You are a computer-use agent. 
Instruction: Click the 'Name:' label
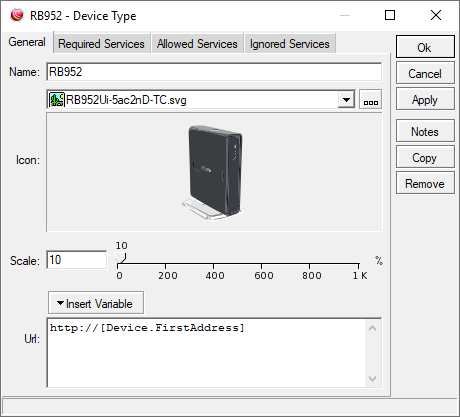tap(24, 72)
